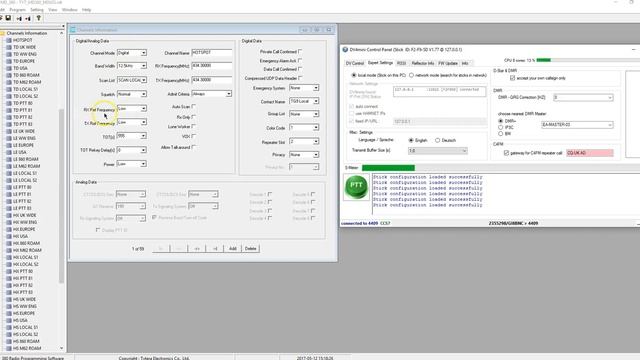640x360 pixels.
Task: Open Setting menu
Action: click(x=37, y=9)
